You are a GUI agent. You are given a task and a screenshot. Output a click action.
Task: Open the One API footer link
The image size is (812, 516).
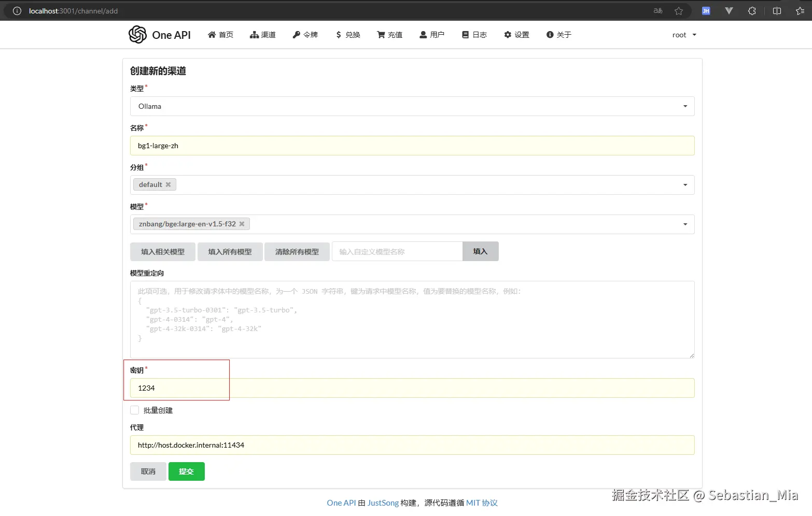click(341, 503)
